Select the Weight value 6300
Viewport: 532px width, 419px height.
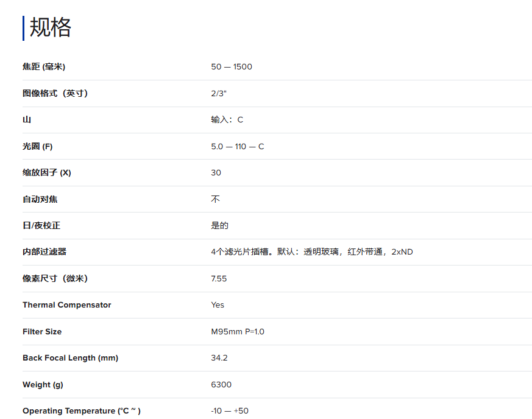click(x=221, y=385)
